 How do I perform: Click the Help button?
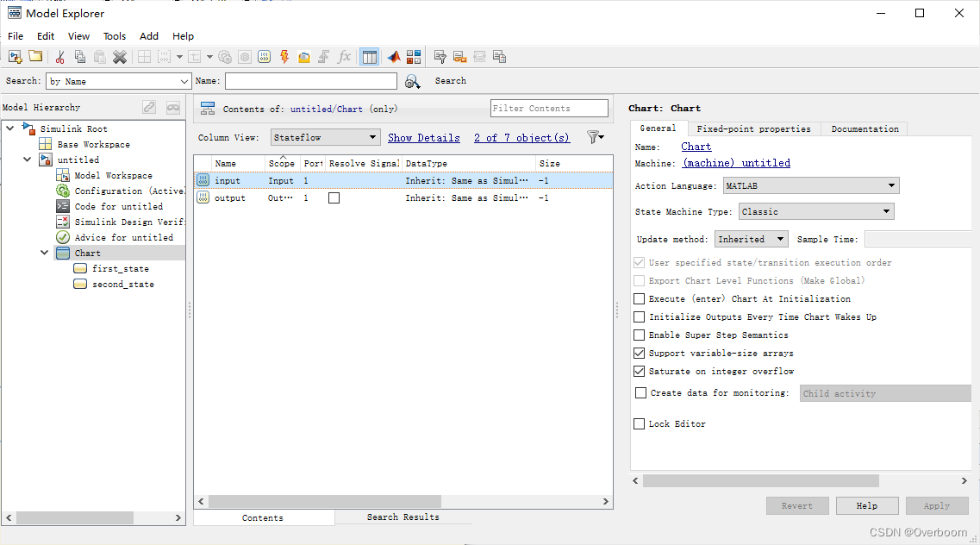867,505
